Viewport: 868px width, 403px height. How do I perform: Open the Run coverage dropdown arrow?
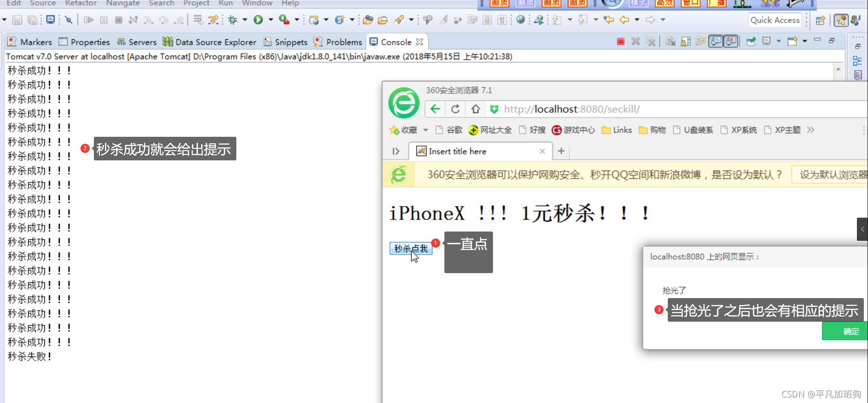point(297,20)
